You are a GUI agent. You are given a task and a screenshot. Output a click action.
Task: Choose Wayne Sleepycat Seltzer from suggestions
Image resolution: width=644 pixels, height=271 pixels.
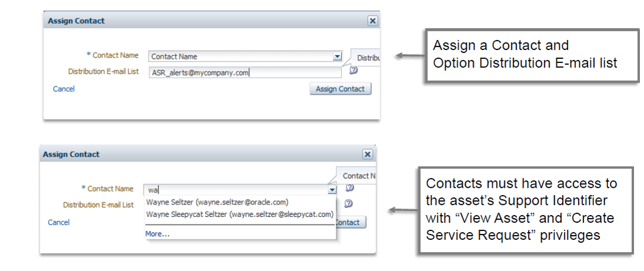tap(239, 214)
